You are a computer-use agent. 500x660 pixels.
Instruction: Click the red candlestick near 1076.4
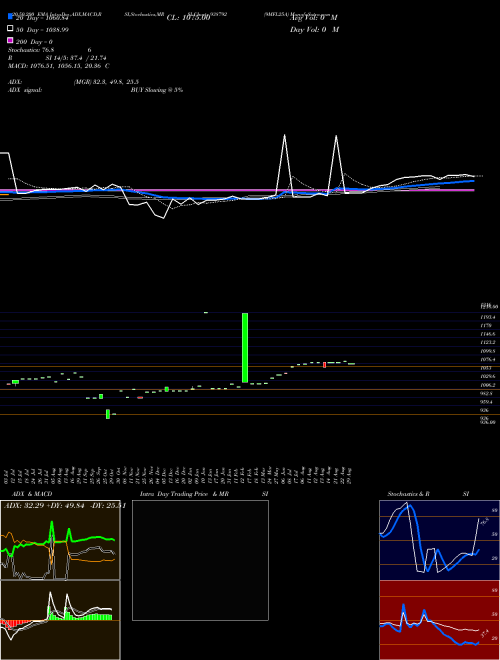[x=324, y=365]
